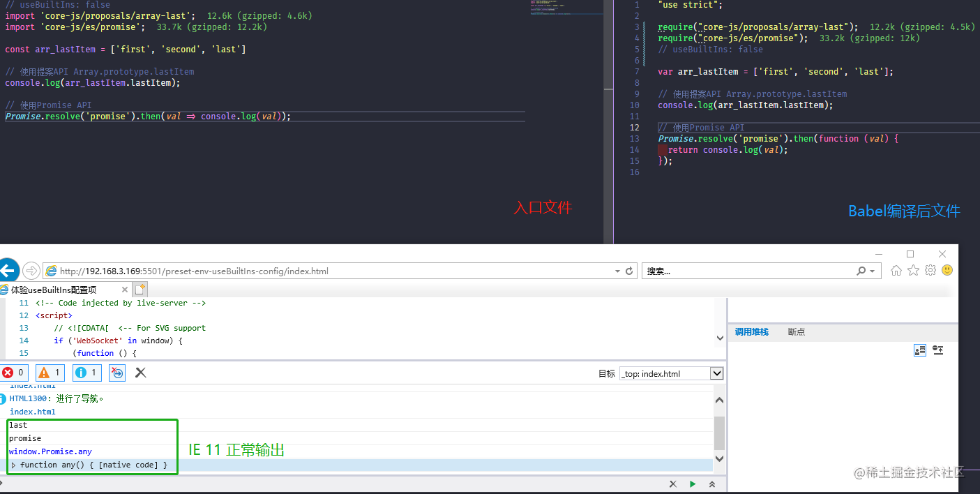This screenshot has width=980, height=494.
Task: Click the 搜索 search input field
Action: pyautogui.click(x=749, y=271)
